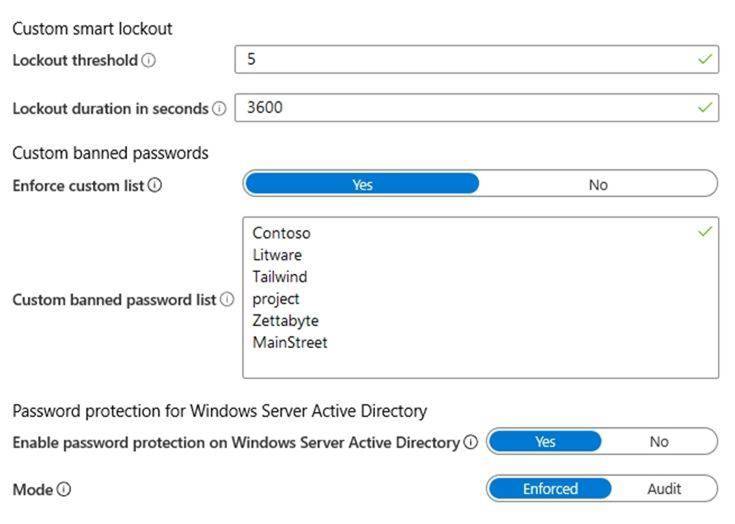Click info icon beside Custom banned password list

click(227, 299)
